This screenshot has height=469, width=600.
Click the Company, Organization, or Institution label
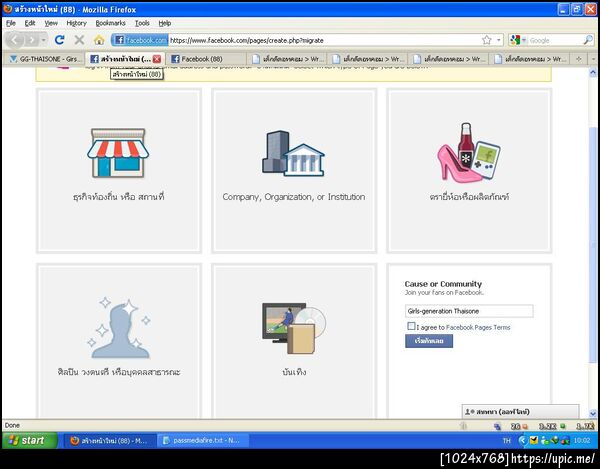(294, 197)
